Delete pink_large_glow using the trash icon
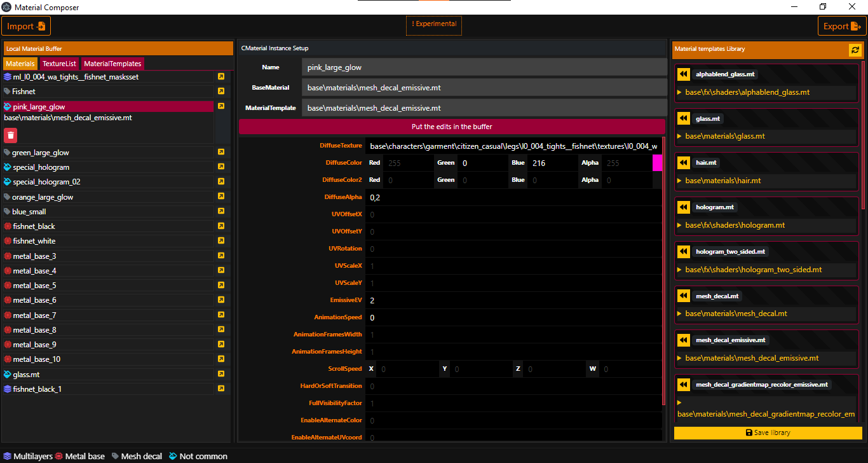 9,135
